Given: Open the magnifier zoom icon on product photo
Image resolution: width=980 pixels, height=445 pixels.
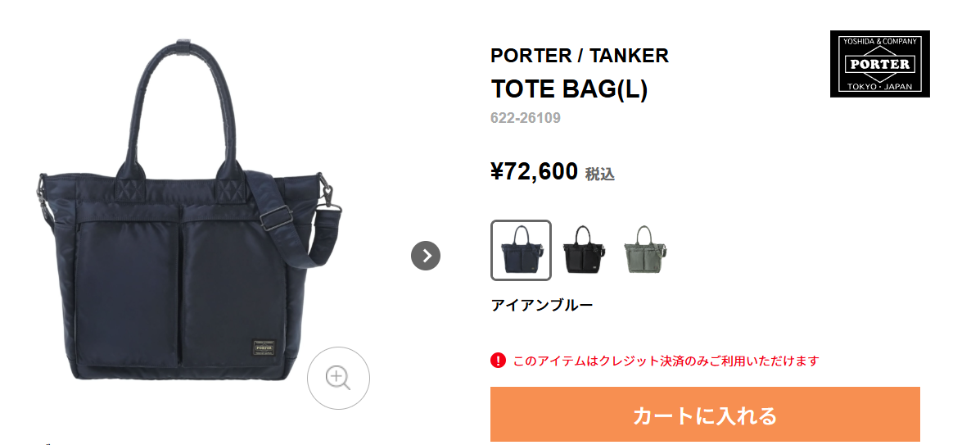Looking at the screenshot, I should tap(338, 378).
